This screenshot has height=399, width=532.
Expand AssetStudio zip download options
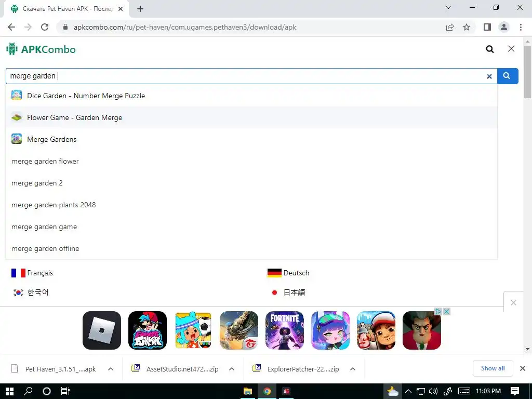point(232,369)
